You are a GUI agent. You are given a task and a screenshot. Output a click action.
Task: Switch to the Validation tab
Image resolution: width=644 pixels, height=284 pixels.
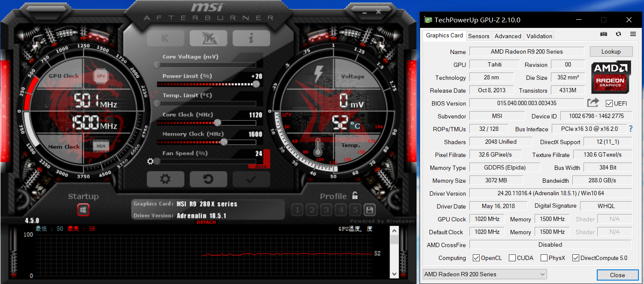tap(539, 36)
